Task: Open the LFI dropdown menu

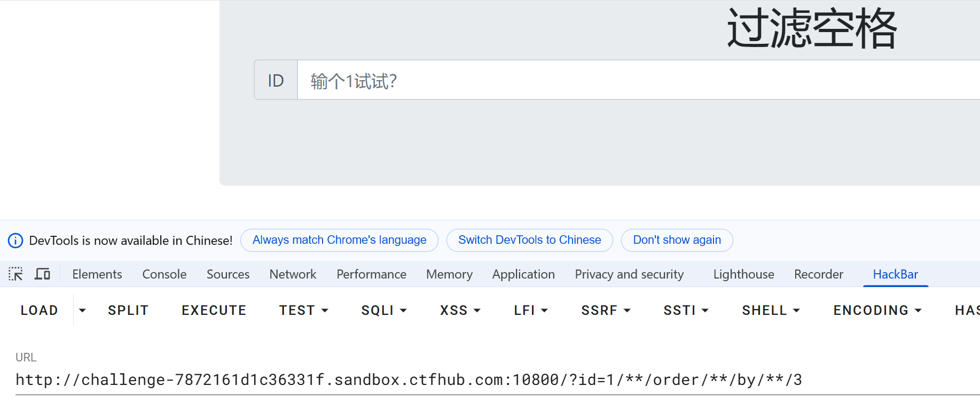Action: (531, 310)
